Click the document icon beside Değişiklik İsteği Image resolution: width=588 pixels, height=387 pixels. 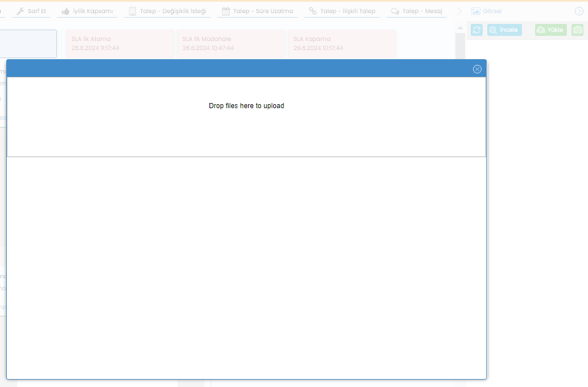pyautogui.click(x=133, y=11)
